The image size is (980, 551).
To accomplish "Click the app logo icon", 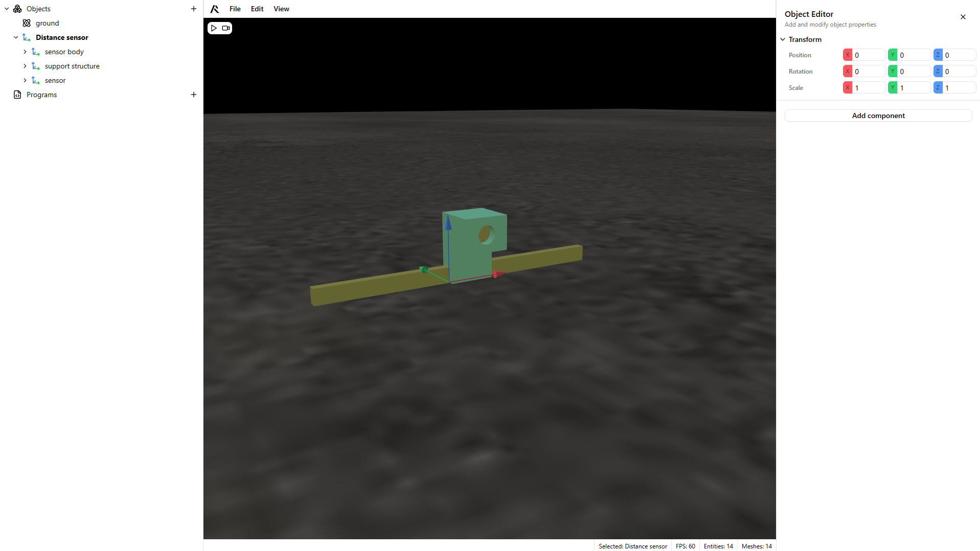I will tap(215, 9).
